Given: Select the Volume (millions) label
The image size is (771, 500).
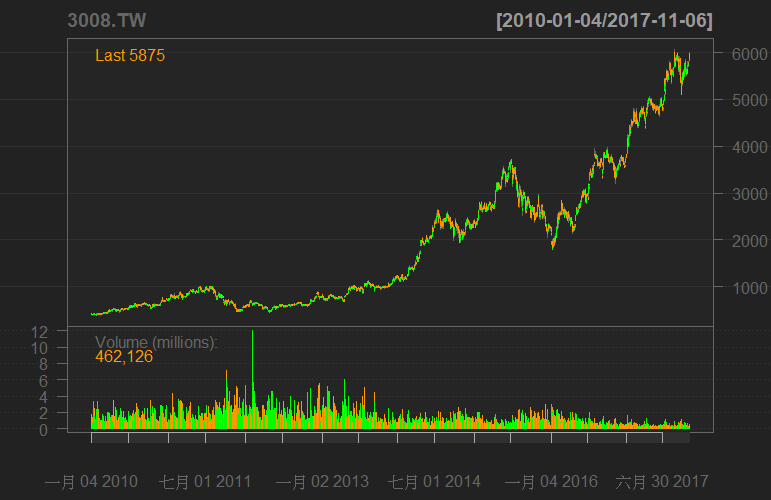Looking at the screenshot, I should (156, 342).
